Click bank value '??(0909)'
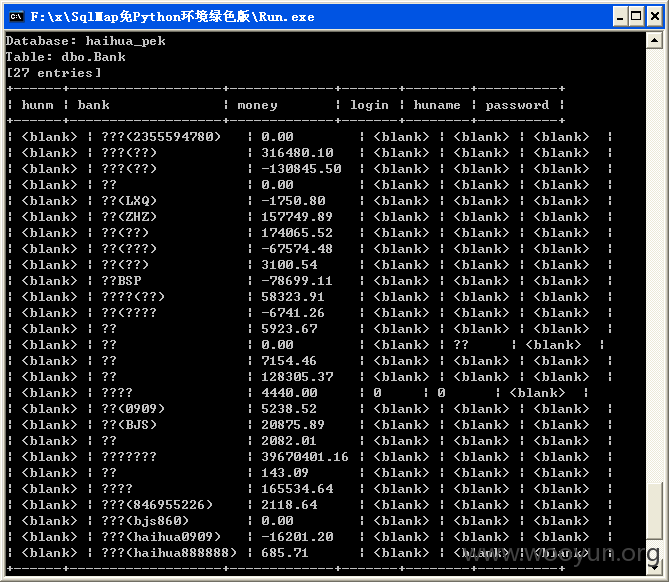Viewport: 669px width, 582px height. coord(133,409)
